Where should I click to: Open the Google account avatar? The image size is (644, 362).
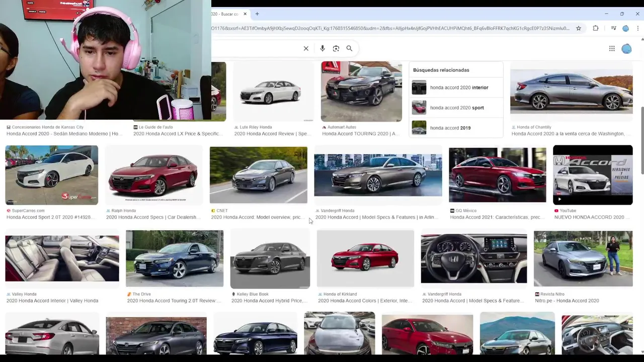point(626,48)
